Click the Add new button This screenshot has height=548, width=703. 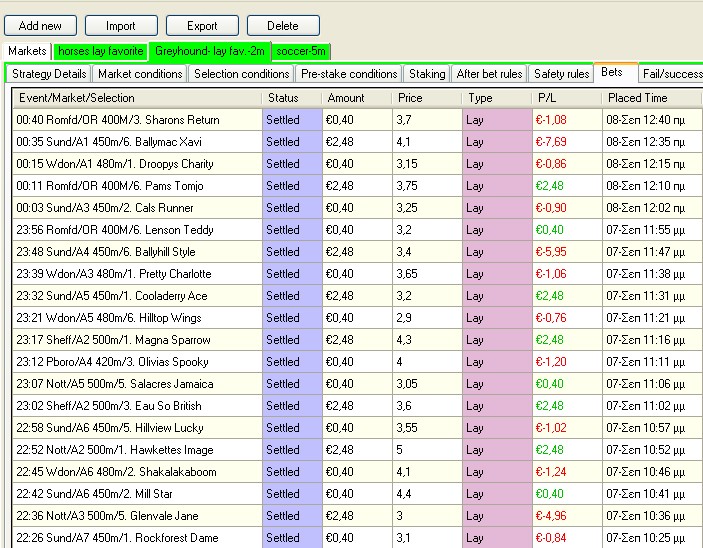pos(40,26)
